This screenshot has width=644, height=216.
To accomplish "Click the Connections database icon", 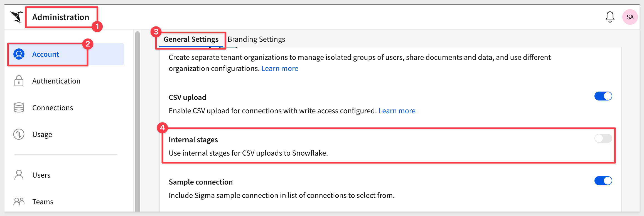I will pos(19,108).
